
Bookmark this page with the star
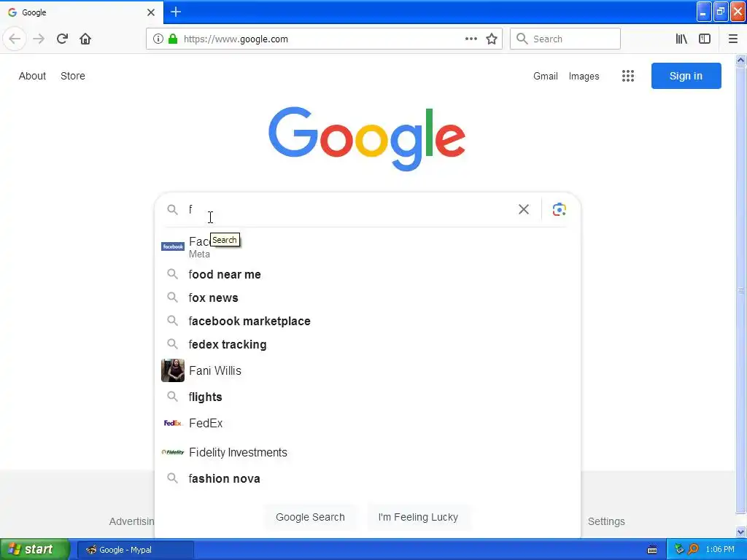pyautogui.click(x=492, y=39)
